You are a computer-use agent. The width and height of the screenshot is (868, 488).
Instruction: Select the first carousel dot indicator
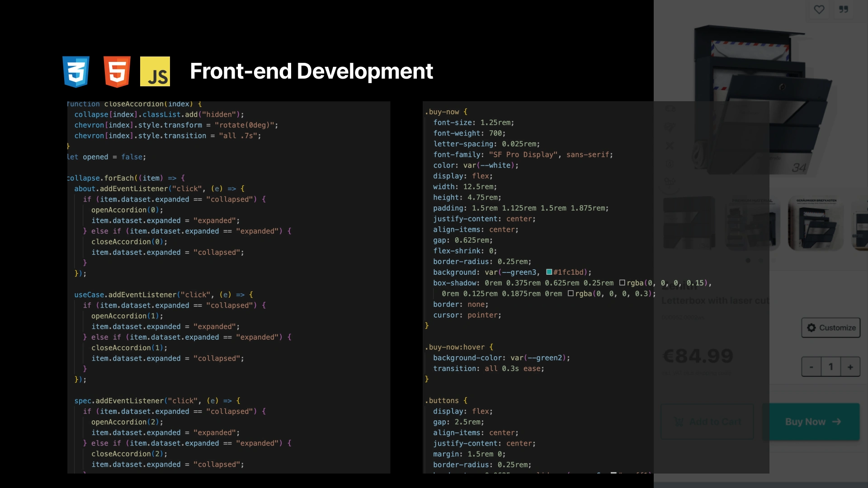(748, 260)
